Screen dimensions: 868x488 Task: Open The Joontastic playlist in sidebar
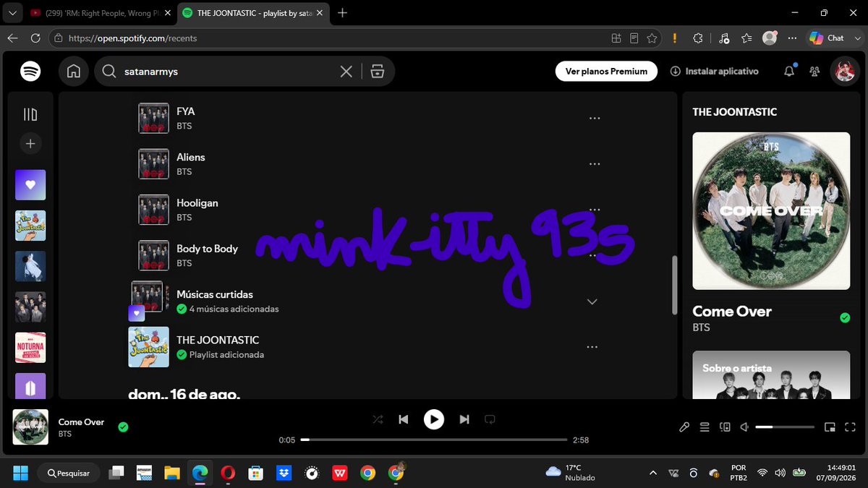point(30,226)
